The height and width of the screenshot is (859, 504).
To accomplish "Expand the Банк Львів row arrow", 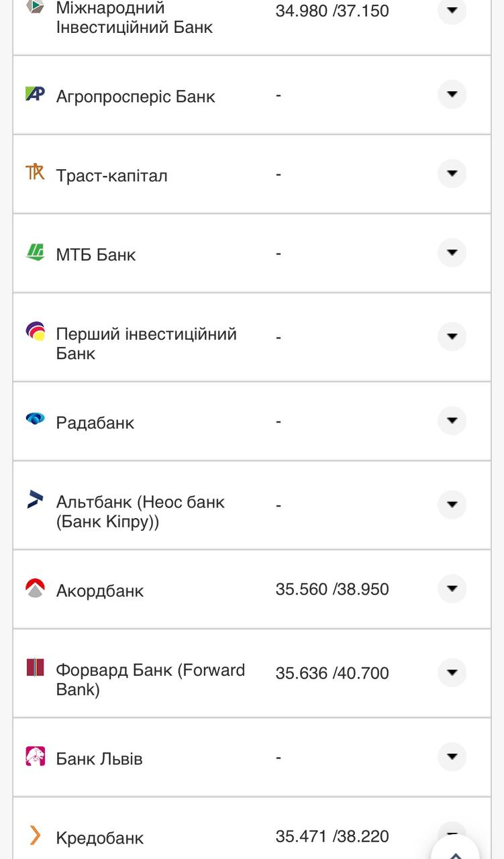I will point(452,757).
